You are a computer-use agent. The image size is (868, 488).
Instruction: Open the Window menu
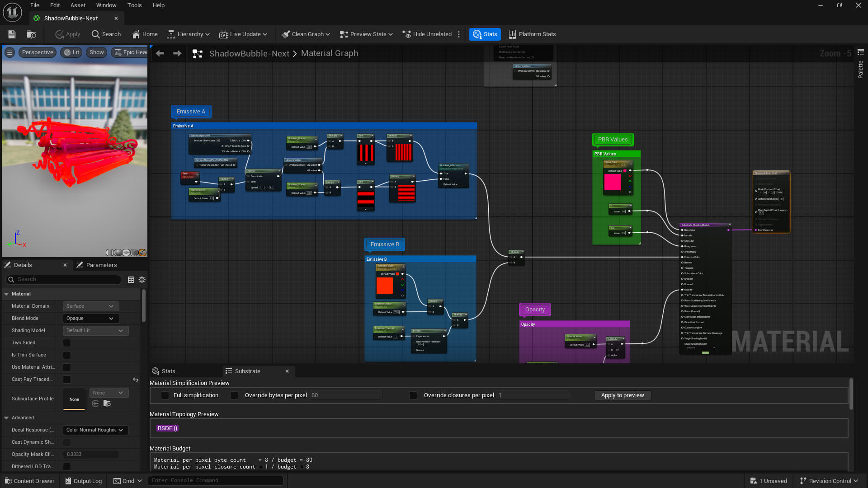click(x=106, y=5)
